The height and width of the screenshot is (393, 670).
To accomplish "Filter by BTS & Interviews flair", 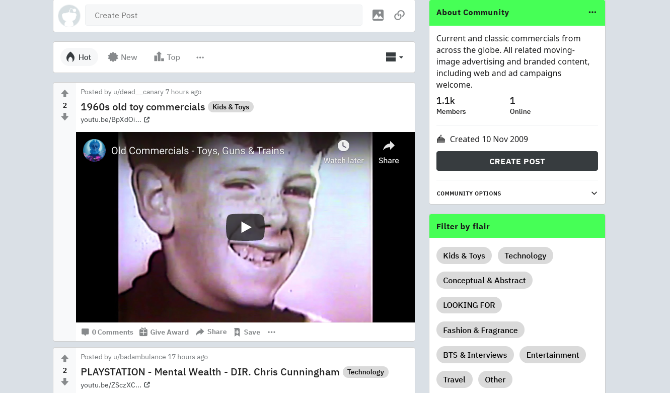I will (x=475, y=355).
